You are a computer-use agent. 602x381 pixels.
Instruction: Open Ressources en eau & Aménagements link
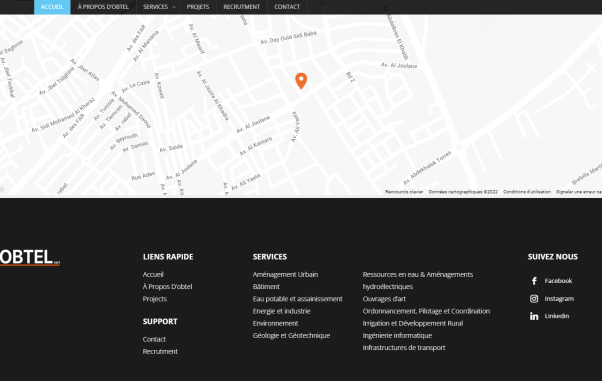point(418,274)
